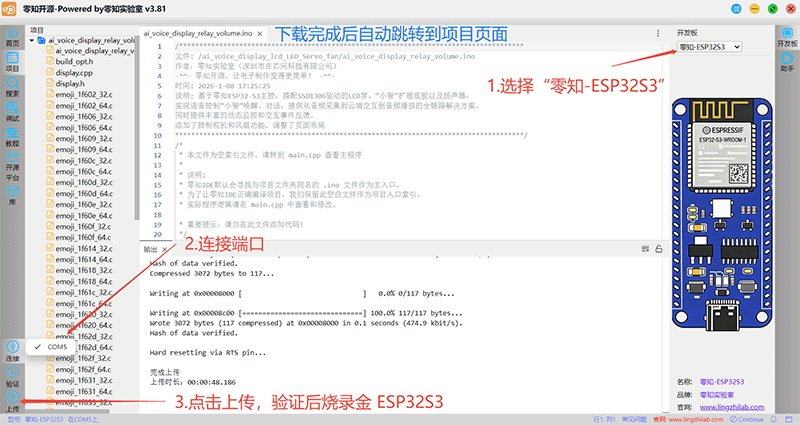Click the notification bell in status bar
The height and width of the screenshot is (425, 800).
pyautogui.click(x=773, y=419)
